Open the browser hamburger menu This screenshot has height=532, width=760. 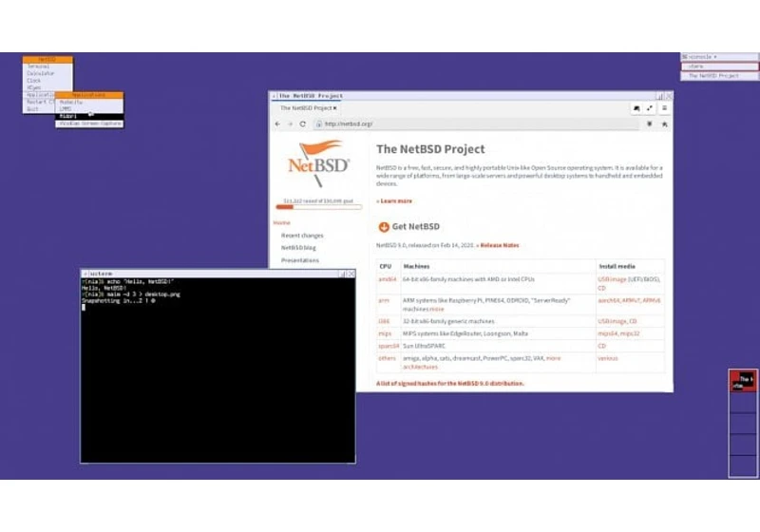click(664, 108)
